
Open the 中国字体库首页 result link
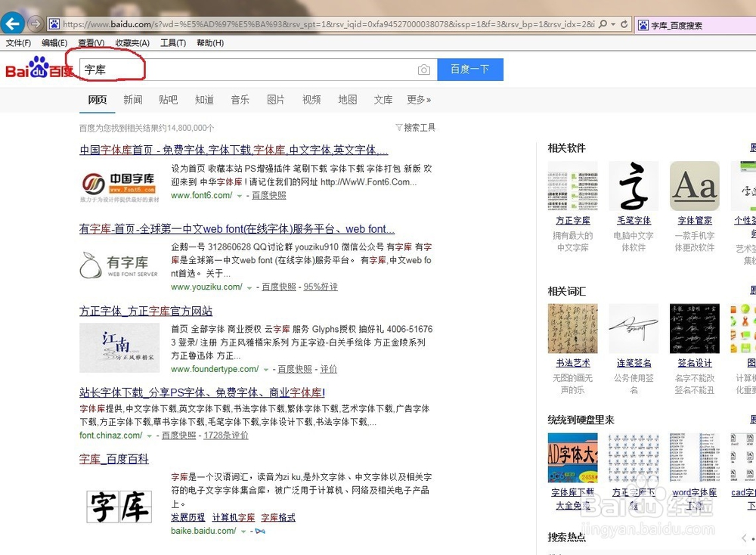coord(234,150)
